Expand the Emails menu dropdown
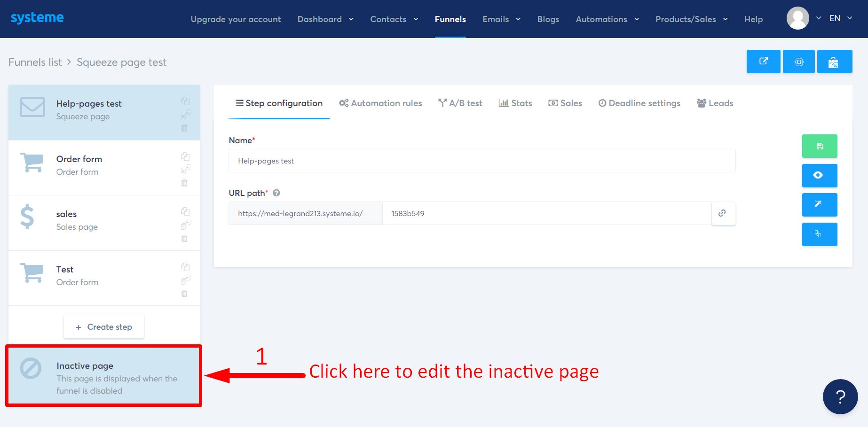The image size is (868, 427). coord(501,19)
